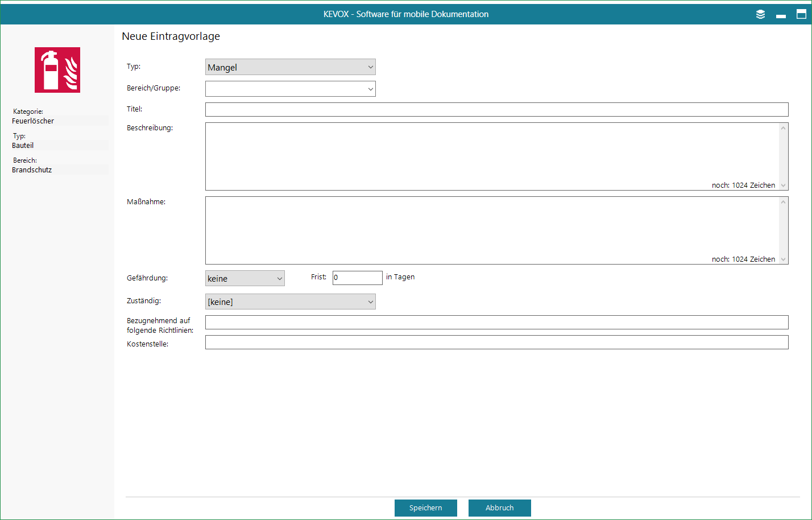Screen dimensions: 812x520
Task: Click the 'in Tagen' label
Action: pos(400,277)
